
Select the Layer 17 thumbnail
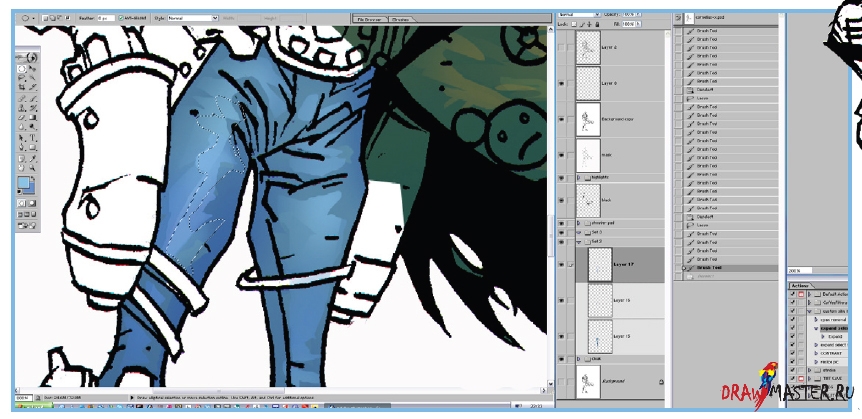[600, 264]
